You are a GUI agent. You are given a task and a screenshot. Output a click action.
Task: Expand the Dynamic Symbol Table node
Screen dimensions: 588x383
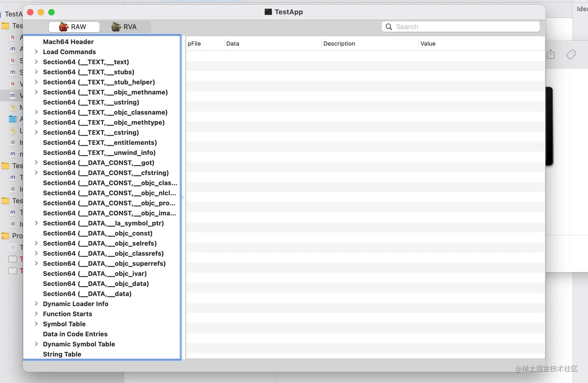(36, 344)
